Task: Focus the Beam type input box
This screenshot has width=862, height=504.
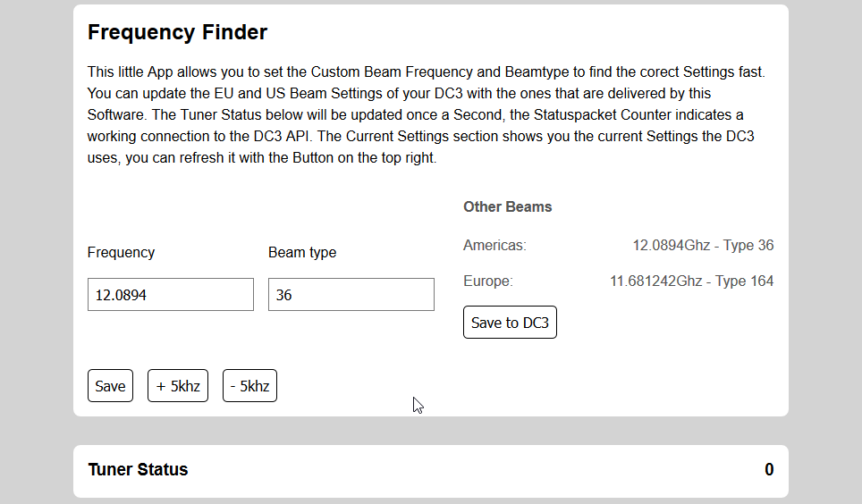Action: tap(351, 295)
